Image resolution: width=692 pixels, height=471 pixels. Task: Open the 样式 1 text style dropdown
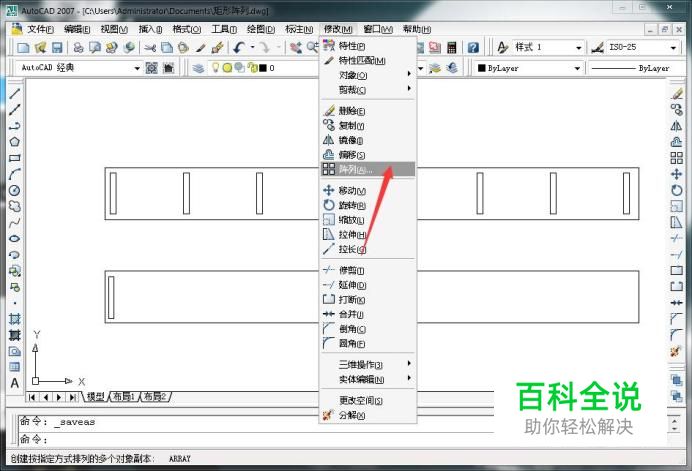579,48
